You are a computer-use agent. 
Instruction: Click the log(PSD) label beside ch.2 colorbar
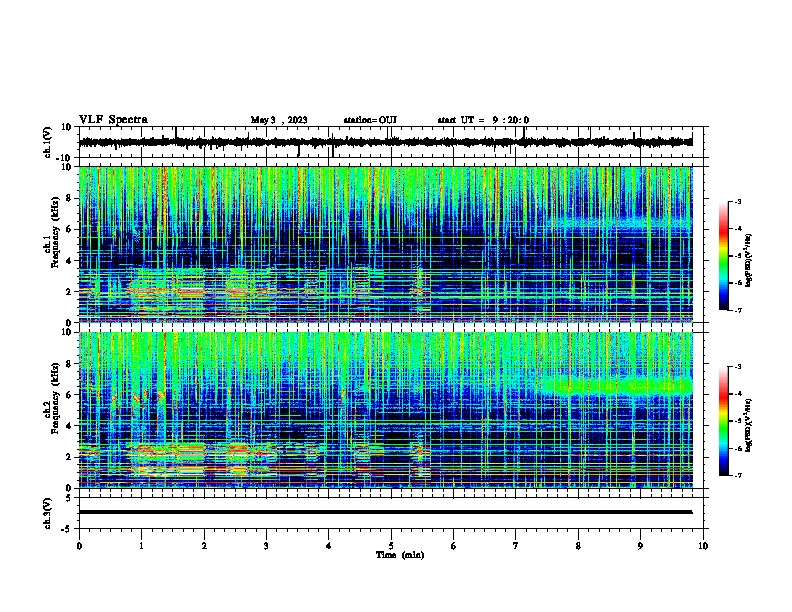tap(749, 425)
